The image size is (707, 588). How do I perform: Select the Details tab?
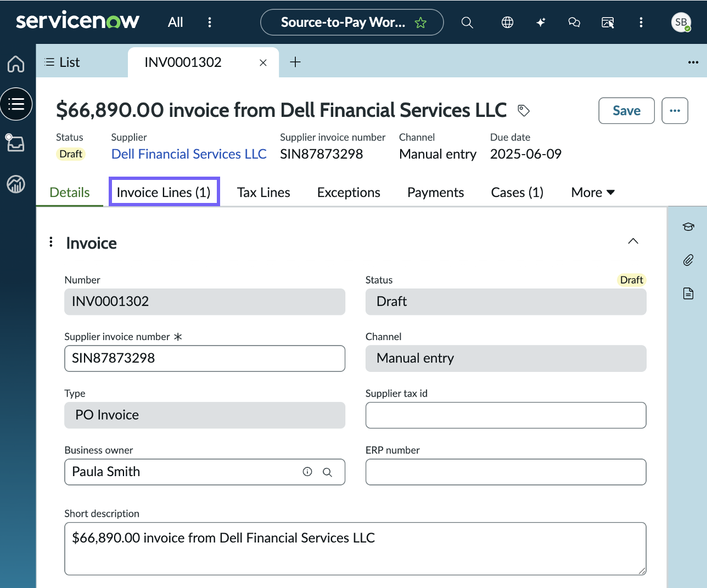tap(70, 193)
